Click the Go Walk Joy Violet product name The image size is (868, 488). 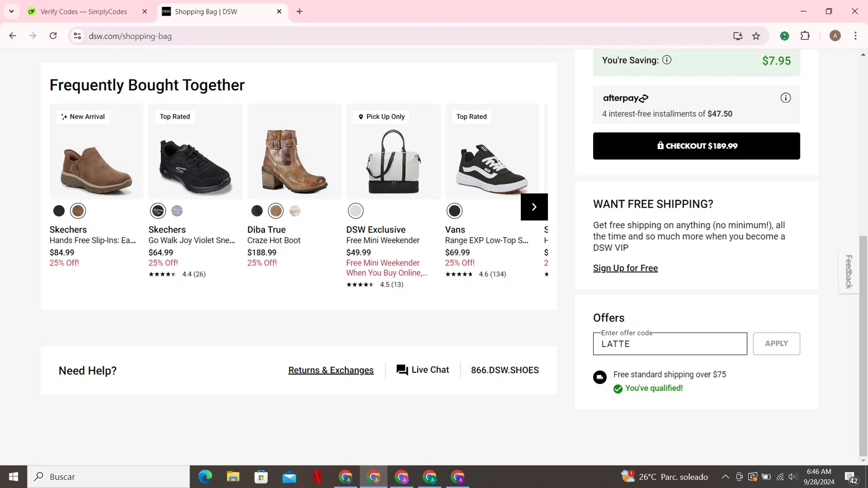coord(192,241)
